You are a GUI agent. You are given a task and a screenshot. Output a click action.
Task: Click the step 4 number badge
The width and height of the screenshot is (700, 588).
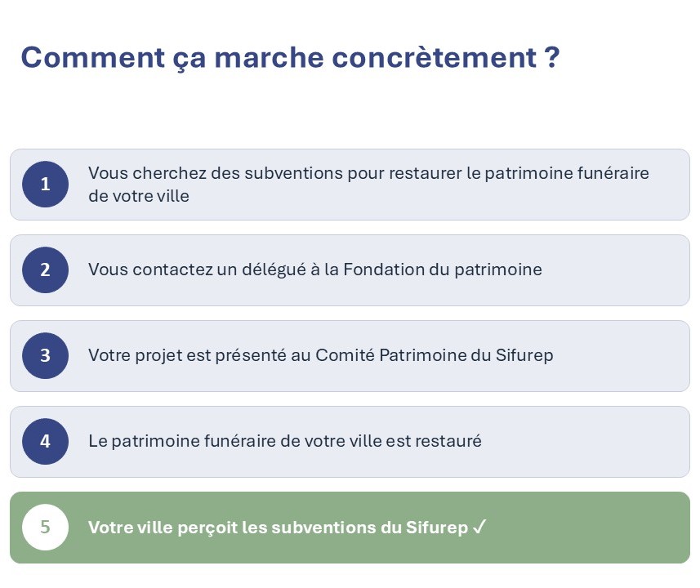point(45,441)
